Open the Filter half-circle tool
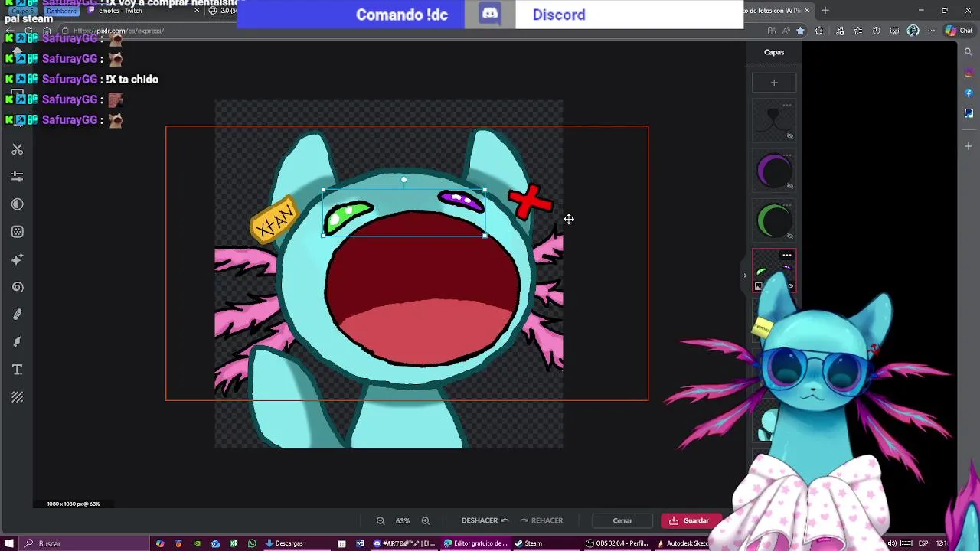This screenshot has width=980, height=551. (18, 204)
